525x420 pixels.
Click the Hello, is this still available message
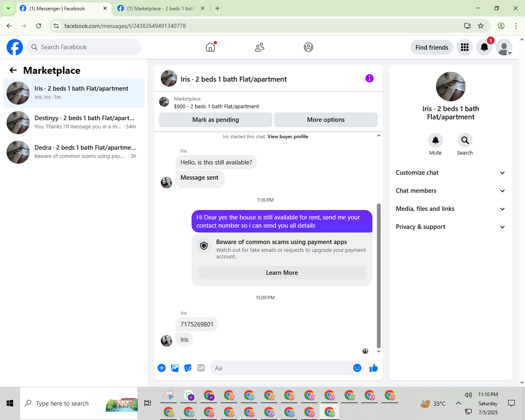pyautogui.click(x=216, y=162)
